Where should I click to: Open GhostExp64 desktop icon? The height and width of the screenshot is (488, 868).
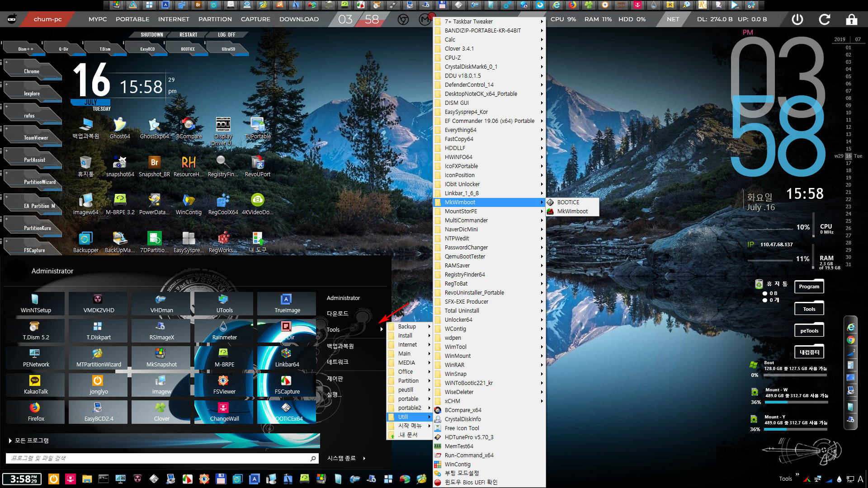154,128
